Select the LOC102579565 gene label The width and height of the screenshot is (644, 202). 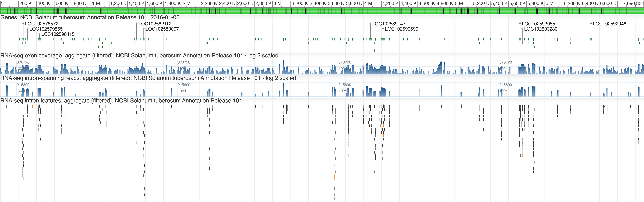(46, 29)
